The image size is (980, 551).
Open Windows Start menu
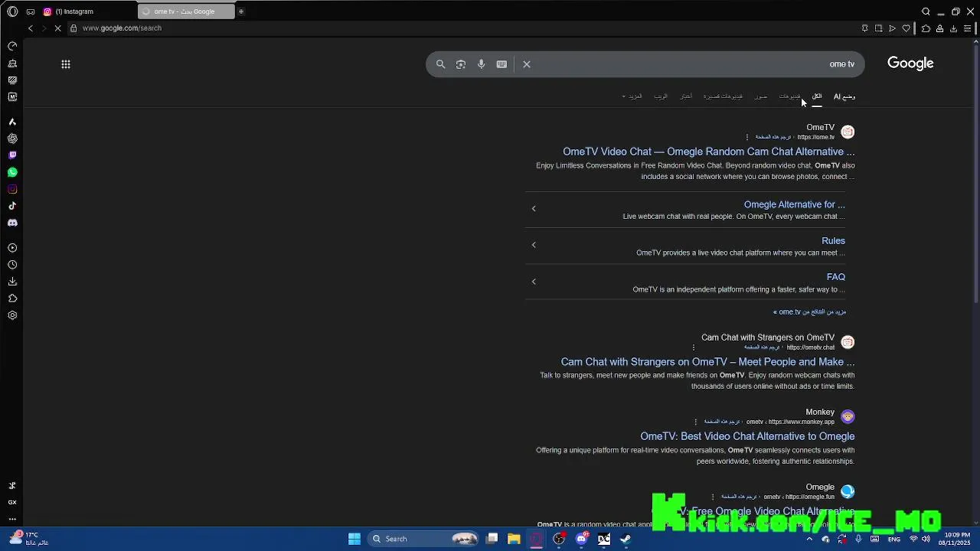354,539
